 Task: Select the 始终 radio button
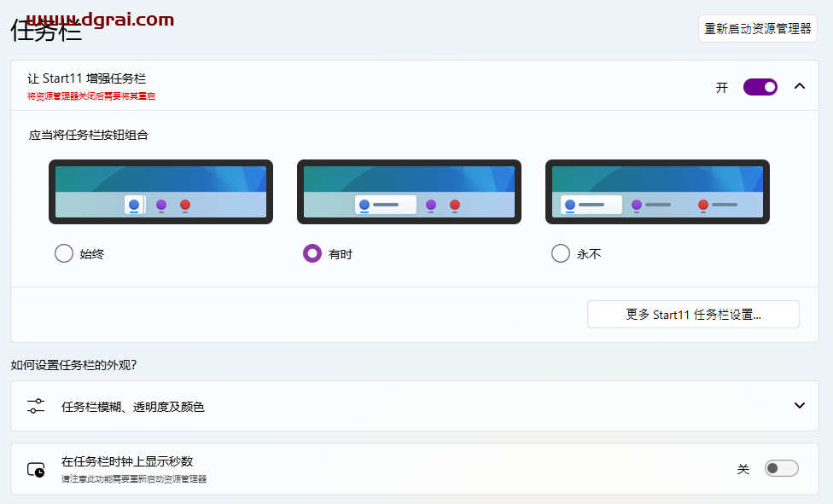tap(64, 253)
